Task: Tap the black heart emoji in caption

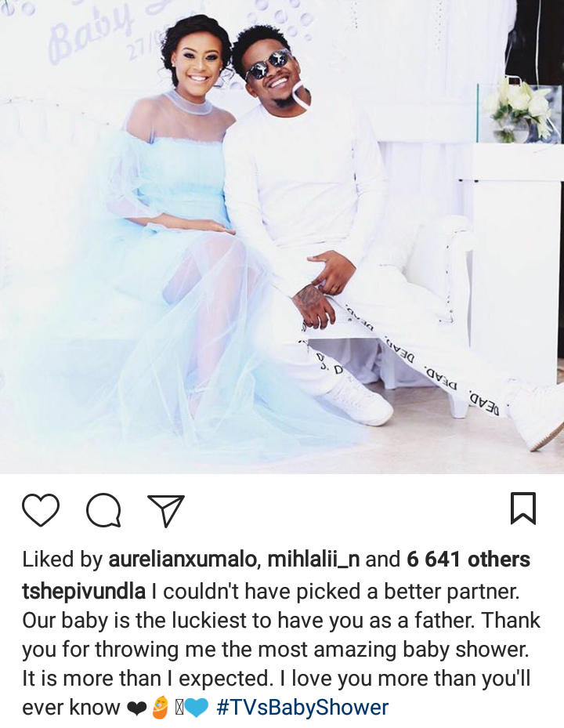Action: 136,708
